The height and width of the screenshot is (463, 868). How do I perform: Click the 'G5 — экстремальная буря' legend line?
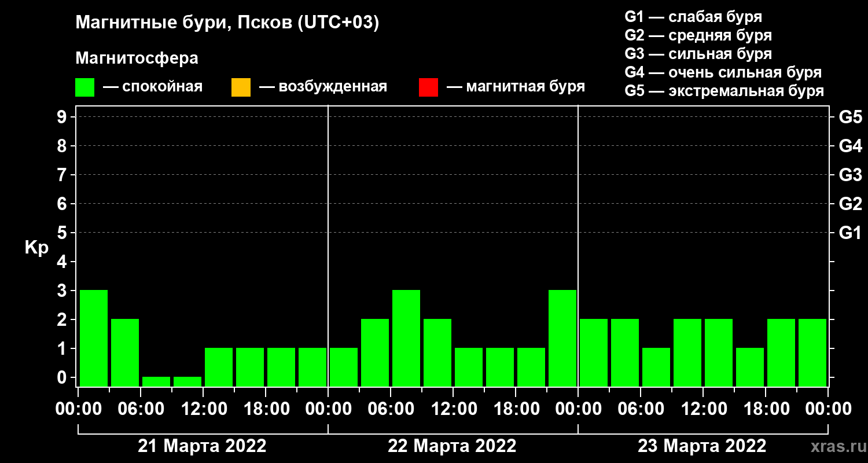[724, 91]
